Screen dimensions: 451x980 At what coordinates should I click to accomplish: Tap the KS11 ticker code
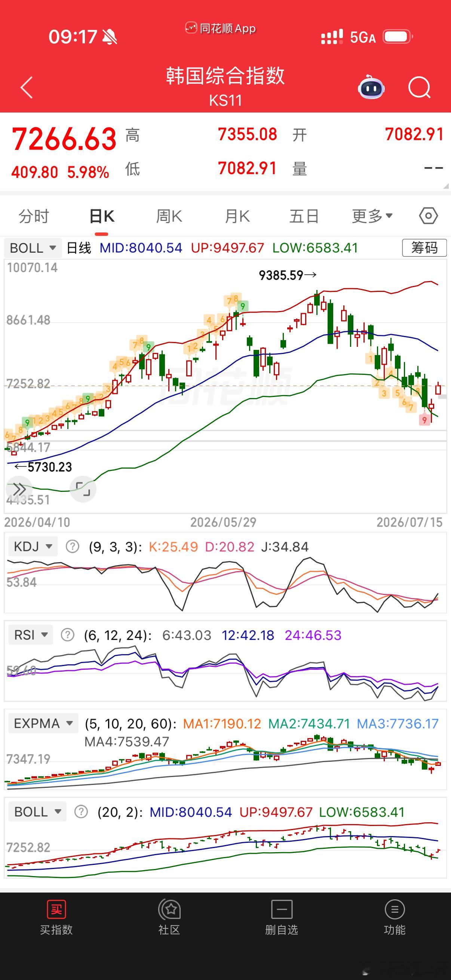coord(225,101)
